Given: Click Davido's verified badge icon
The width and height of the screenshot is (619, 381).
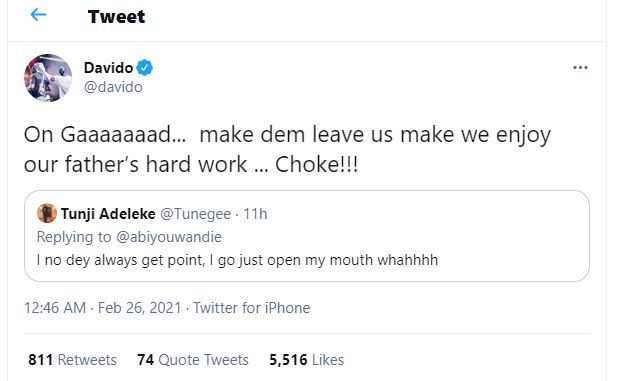Looking at the screenshot, I should tap(144, 68).
